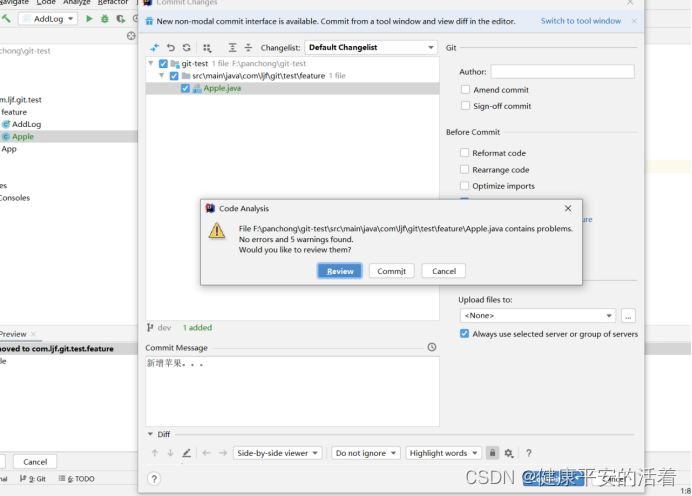Viewport: 692px width, 496px height.
Task: Click the Refresh changes icon
Action: pyautogui.click(x=187, y=47)
